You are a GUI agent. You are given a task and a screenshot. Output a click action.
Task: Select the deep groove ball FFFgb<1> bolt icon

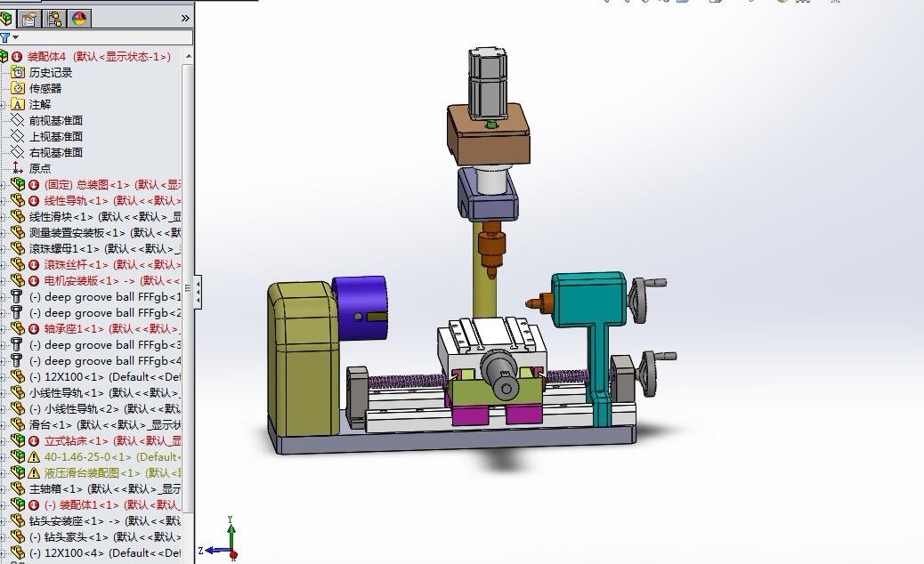coord(17,296)
